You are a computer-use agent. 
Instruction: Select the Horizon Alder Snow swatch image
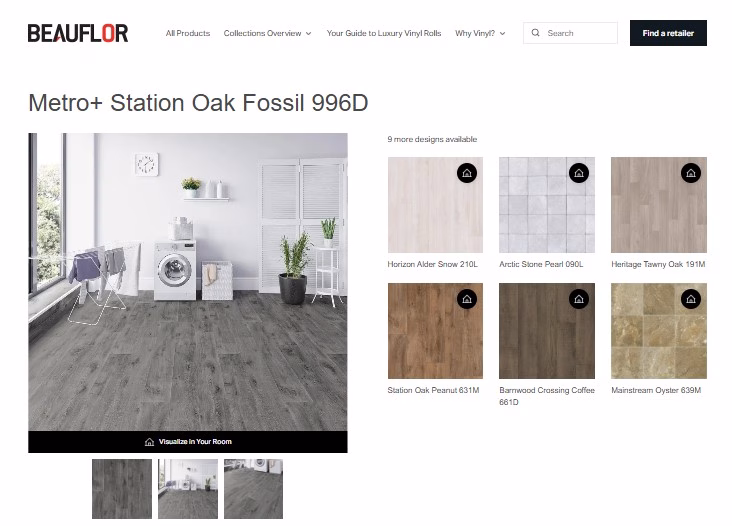coord(435,205)
